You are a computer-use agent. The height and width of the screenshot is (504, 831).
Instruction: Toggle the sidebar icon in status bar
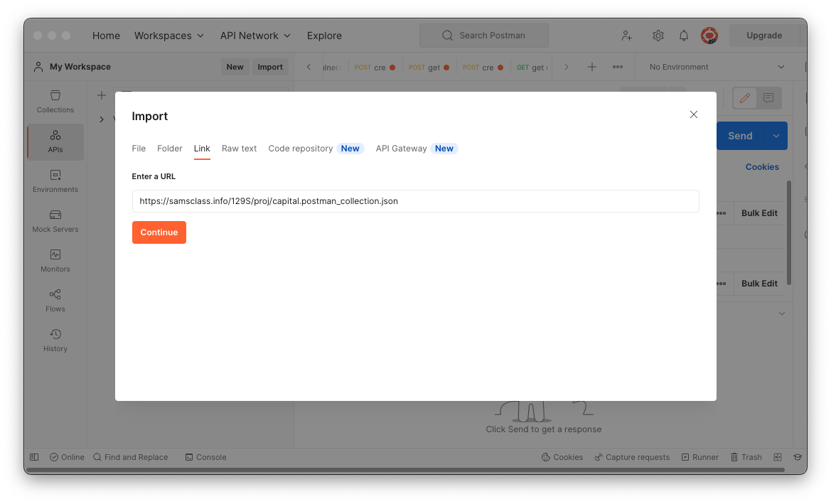pyautogui.click(x=34, y=457)
